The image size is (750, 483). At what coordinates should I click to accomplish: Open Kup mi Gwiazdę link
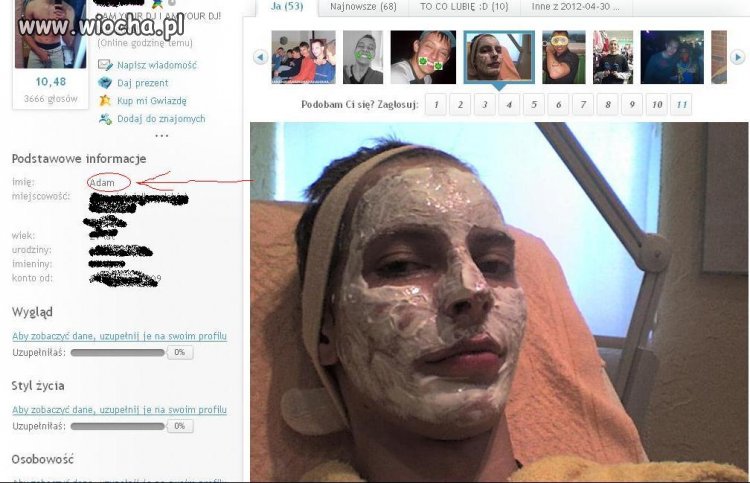tap(152, 101)
